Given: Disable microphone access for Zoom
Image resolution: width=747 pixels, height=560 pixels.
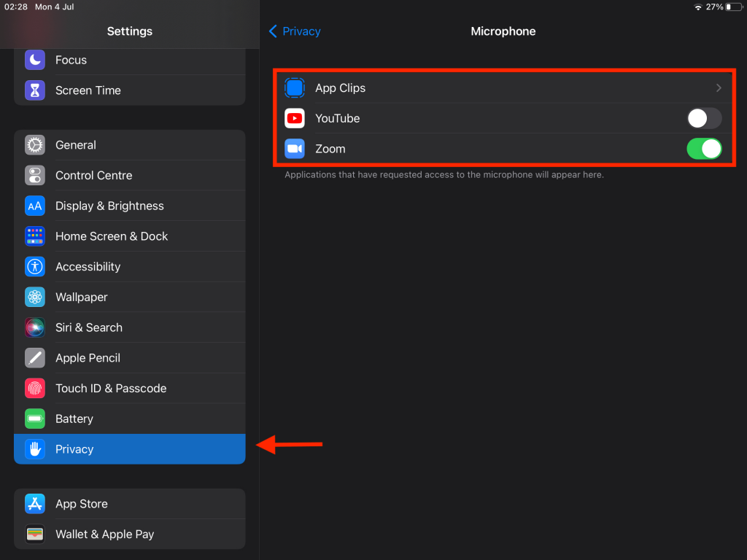Looking at the screenshot, I should click(704, 149).
